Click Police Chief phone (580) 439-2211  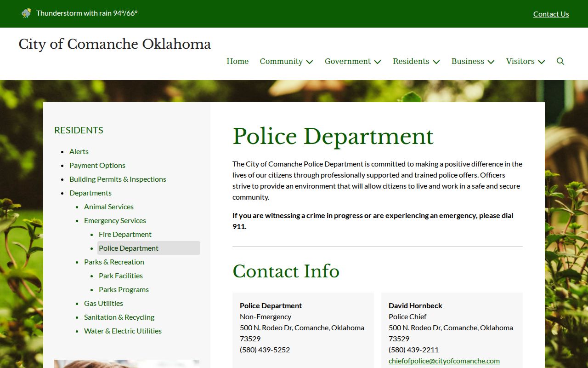pyautogui.click(x=413, y=350)
